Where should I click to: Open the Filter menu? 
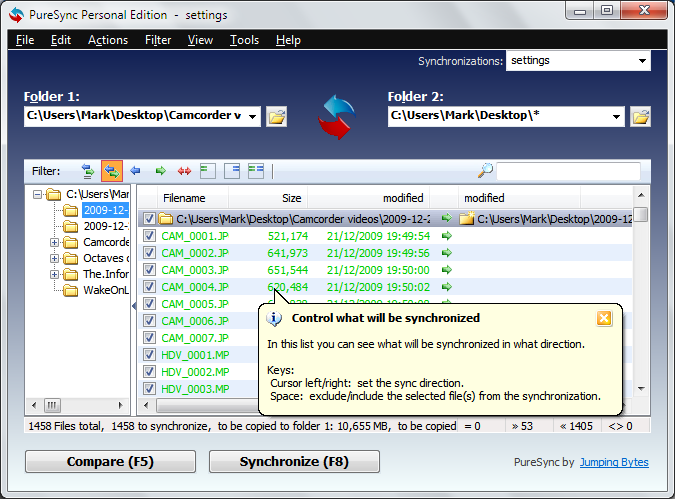coord(158,40)
